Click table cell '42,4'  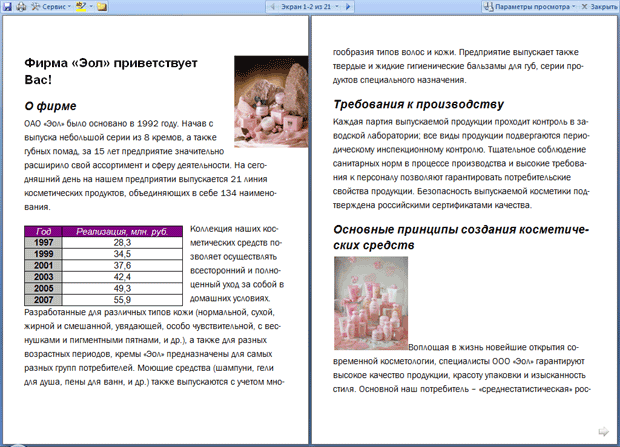(122, 277)
